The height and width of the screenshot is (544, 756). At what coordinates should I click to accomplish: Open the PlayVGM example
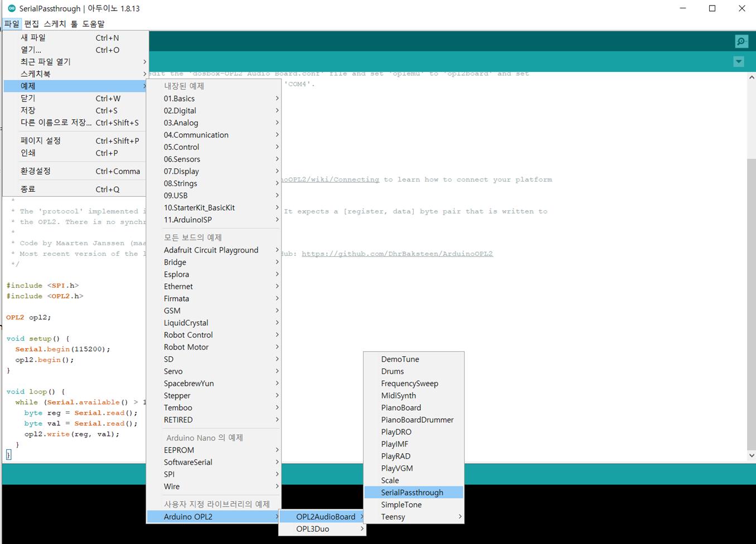[x=414, y=468]
